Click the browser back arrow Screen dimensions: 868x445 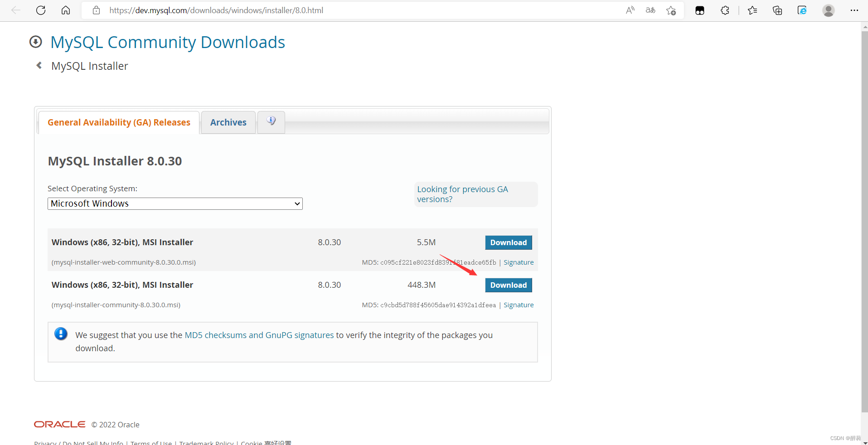click(x=16, y=10)
